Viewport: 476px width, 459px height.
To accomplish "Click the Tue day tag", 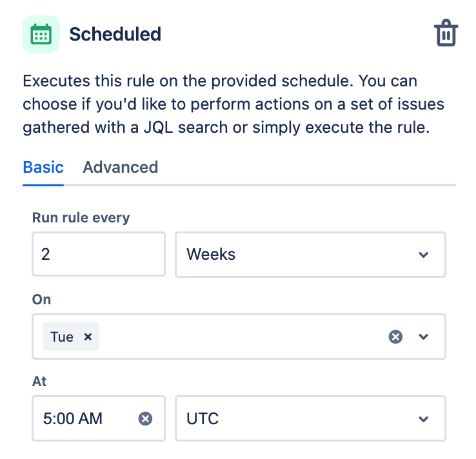I will point(62,337).
